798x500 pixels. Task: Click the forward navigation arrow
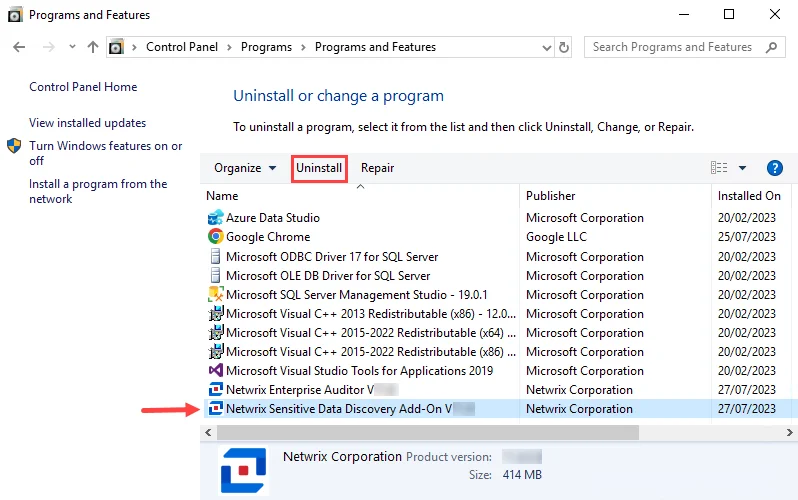coord(48,47)
